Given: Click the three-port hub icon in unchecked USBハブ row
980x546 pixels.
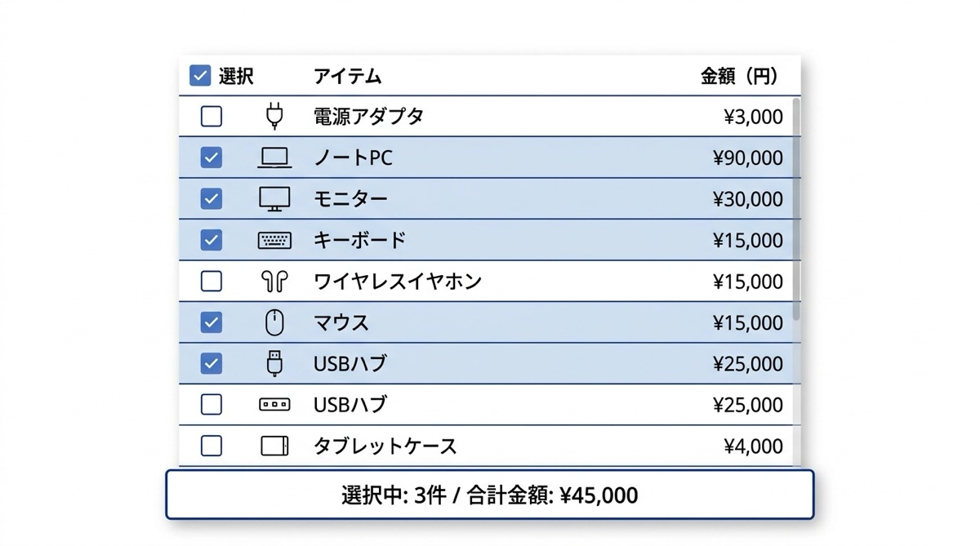Looking at the screenshot, I should (x=274, y=405).
